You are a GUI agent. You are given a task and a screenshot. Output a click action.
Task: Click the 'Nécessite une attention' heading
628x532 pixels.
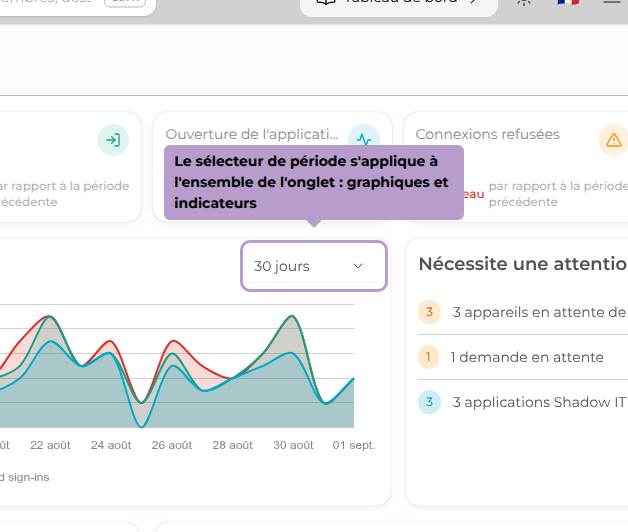tap(523, 264)
